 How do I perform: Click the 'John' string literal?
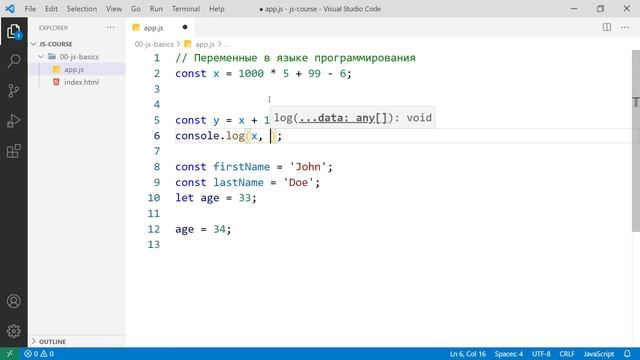coord(308,167)
